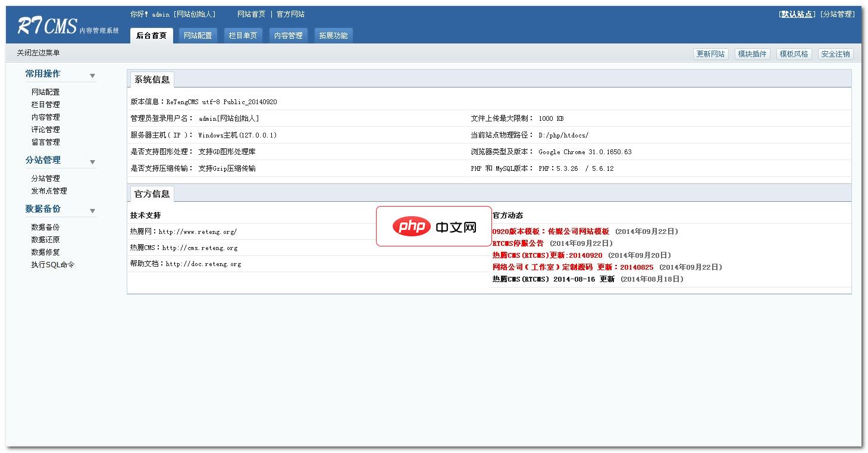
Task: Open 执行SQL命令 in the sidebar
Action: pos(51,264)
